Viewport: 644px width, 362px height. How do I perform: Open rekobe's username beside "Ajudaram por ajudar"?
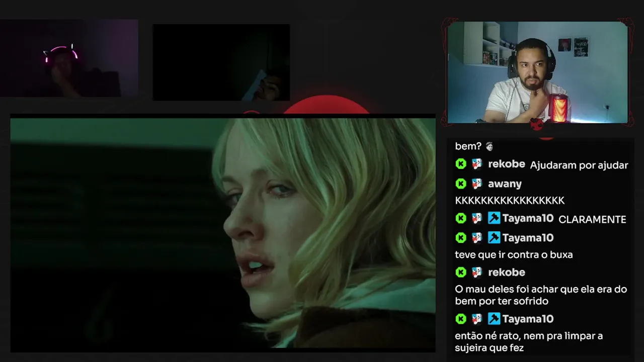tap(507, 164)
